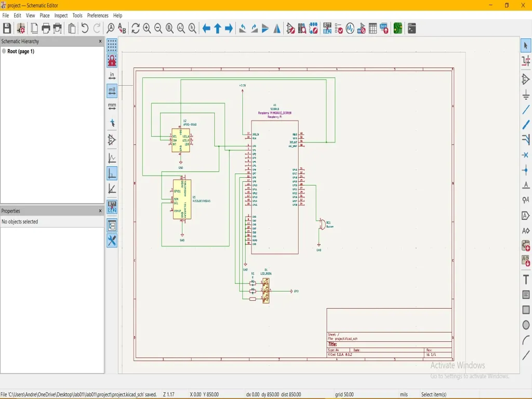
Task: Open the symbol fields table editor
Action: click(x=373, y=29)
